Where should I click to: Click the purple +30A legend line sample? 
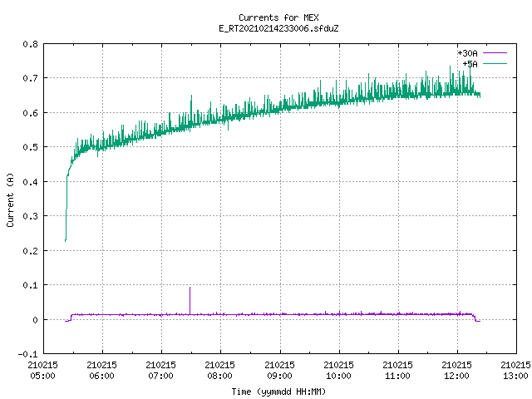coord(495,53)
